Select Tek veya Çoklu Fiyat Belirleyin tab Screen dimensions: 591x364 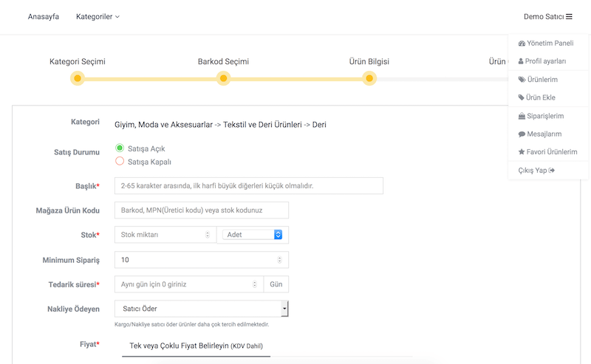click(196, 346)
